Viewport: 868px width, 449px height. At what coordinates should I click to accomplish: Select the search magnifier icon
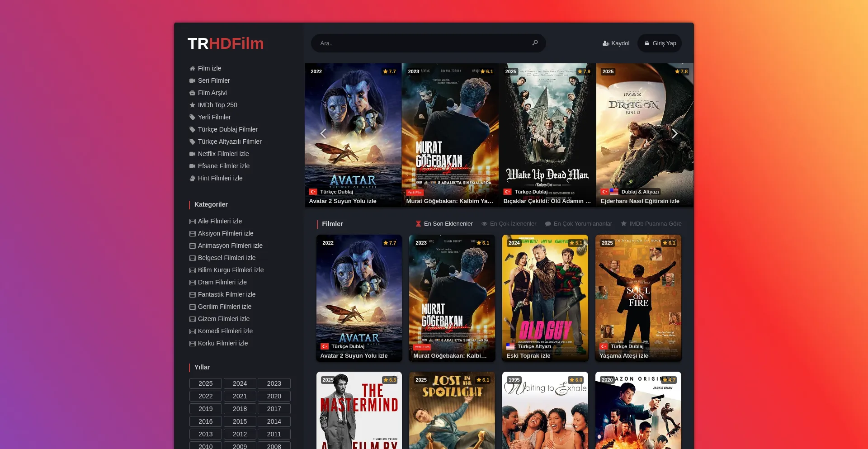point(535,43)
